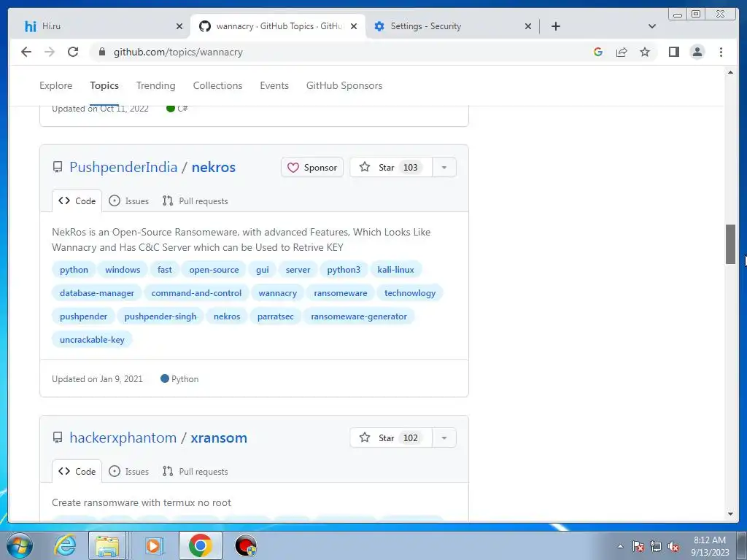747x560 pixels.
Task: Go to the Trending page
Action: click(156, 86)
